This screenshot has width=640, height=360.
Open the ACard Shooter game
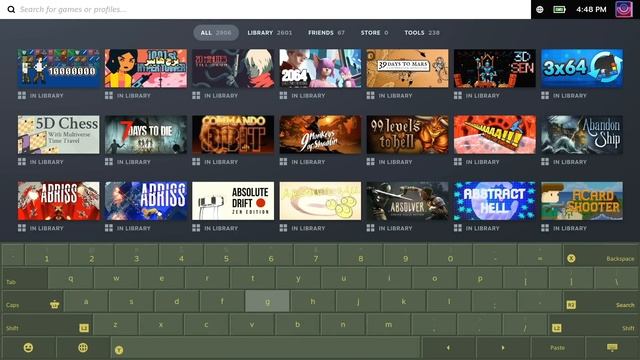(x=582, y=201)
